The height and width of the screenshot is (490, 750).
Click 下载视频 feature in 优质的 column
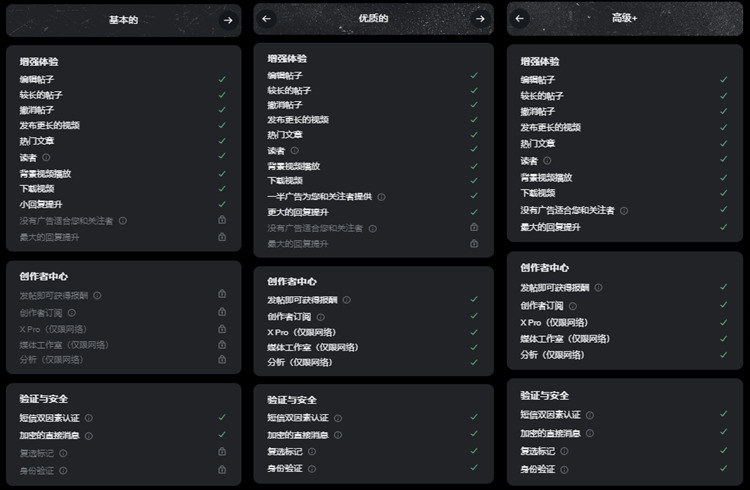click(285, 181)
